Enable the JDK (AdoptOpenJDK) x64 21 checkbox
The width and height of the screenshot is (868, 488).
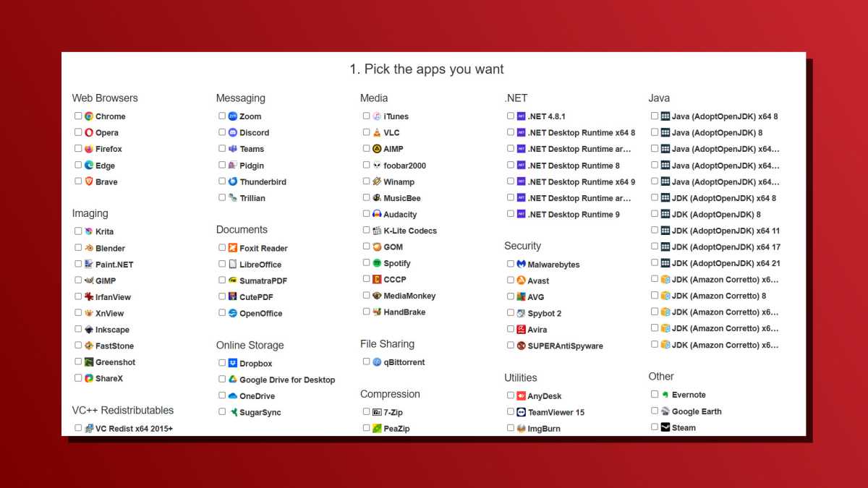pyautogui.click(x=655, y=263)
